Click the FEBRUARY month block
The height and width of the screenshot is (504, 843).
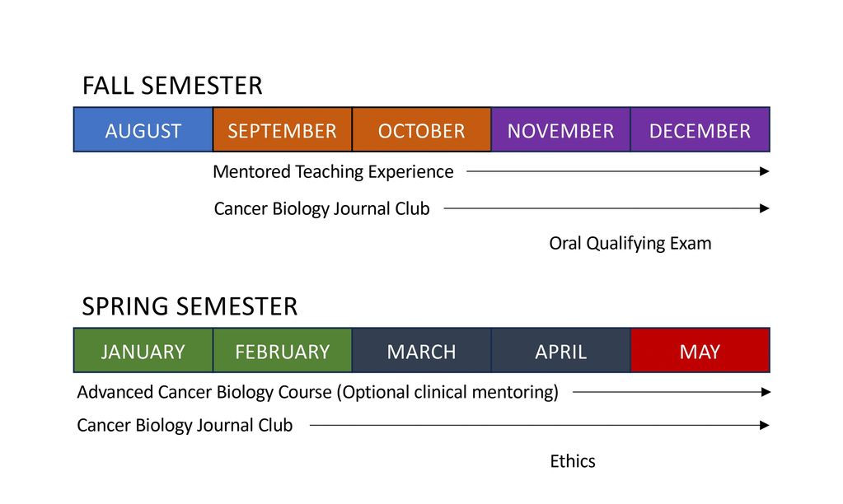282,351
